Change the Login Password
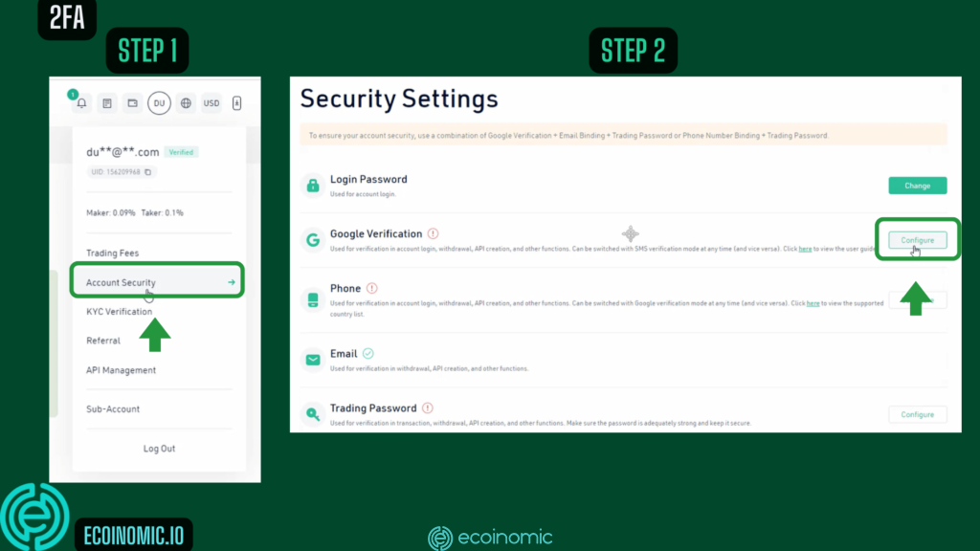The height and width of the screenshot is (551, 980). tap(918, 186)
